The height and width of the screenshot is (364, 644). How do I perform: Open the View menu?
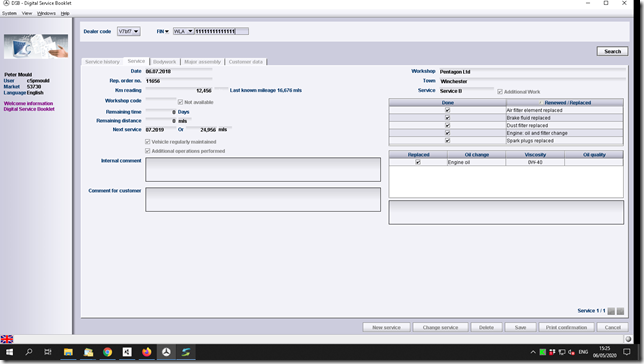27,13
